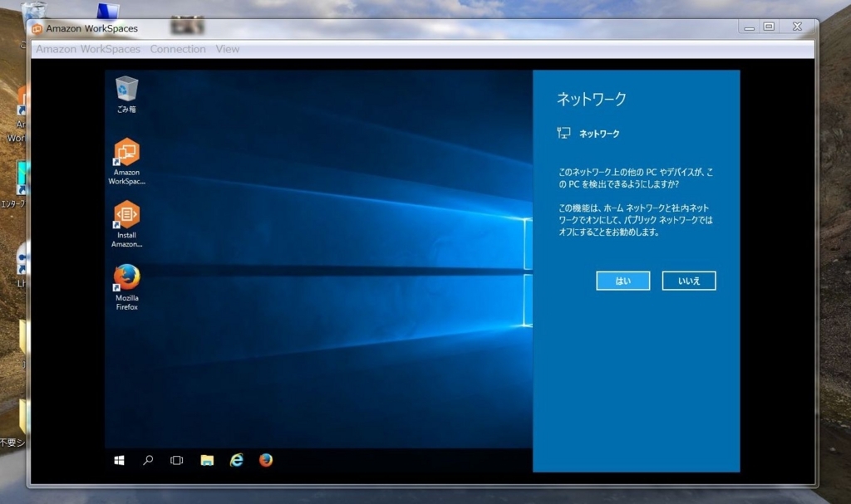Open Amazon WorkSpaces shortcut on remote desktop
This screenshot has height=504, width=851.
pyautogui.click(x=126, y=161)
